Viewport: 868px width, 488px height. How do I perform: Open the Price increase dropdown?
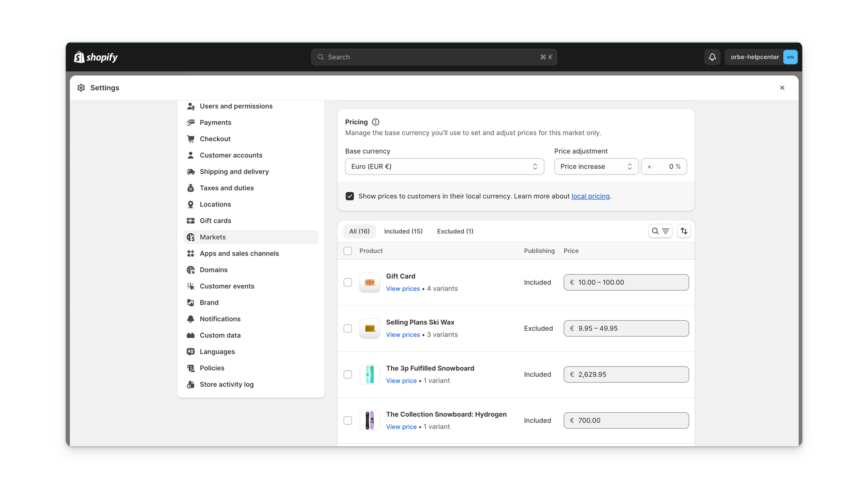click(x=596, y=167)
